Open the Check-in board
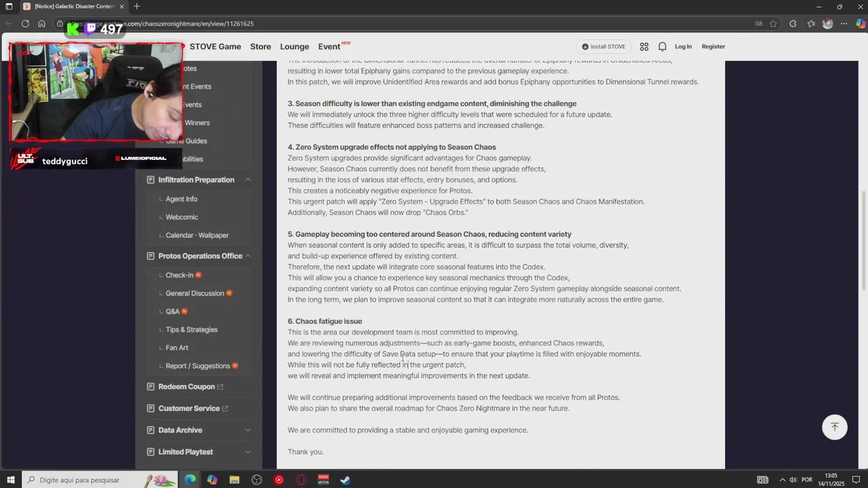Image resolution: width=868 pixels, height=488 pixels. pos(180,275)
